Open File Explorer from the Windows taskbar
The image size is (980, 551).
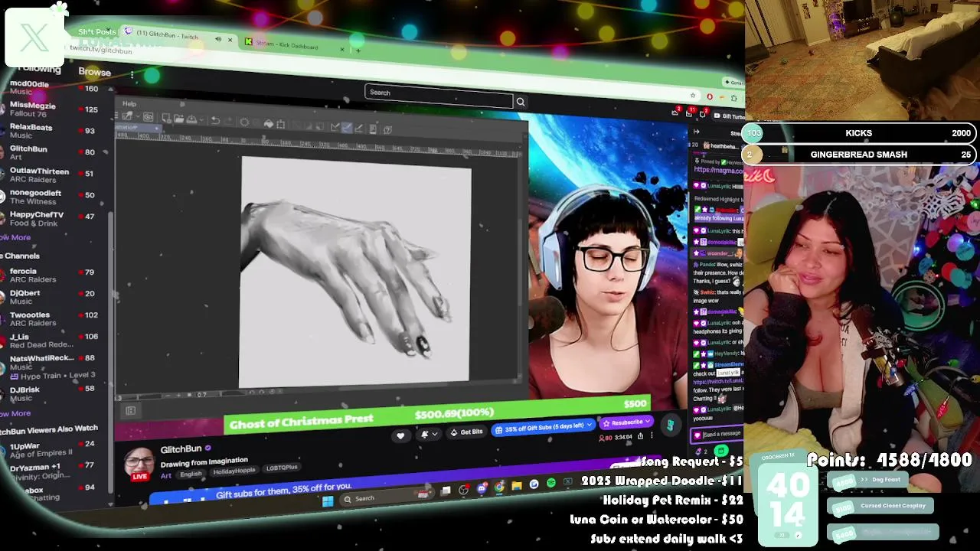tap(517, 485)
